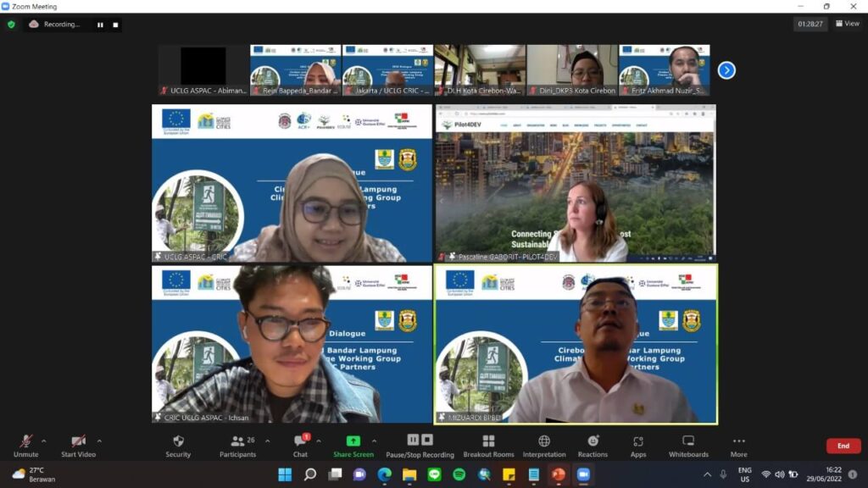Click the green encryption shield icon
The width and height of the screenshot is (868, 488).
click(11, 25)
